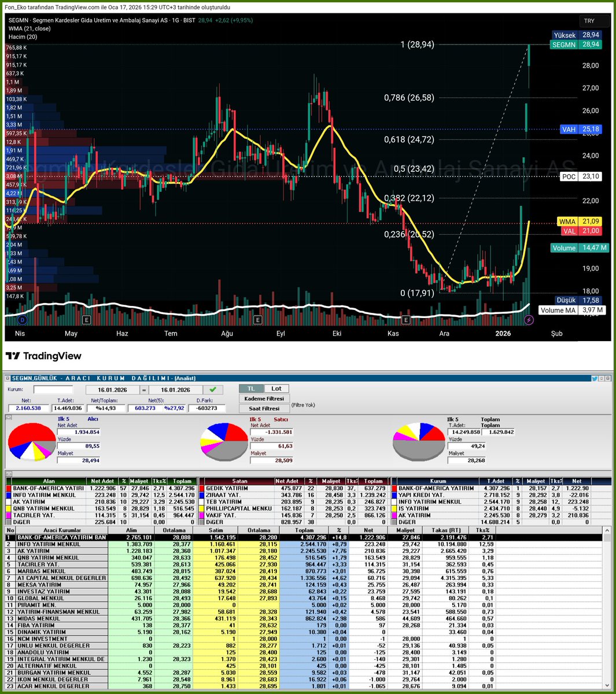Sort by the Alan column header

click(49, 481)
